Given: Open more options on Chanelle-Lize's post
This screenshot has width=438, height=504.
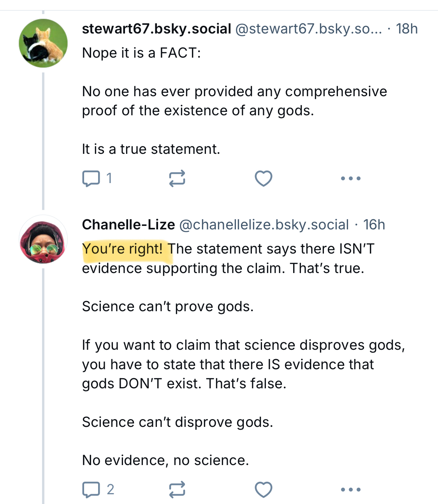Looking at the screenshot, I should pos(350,490).
